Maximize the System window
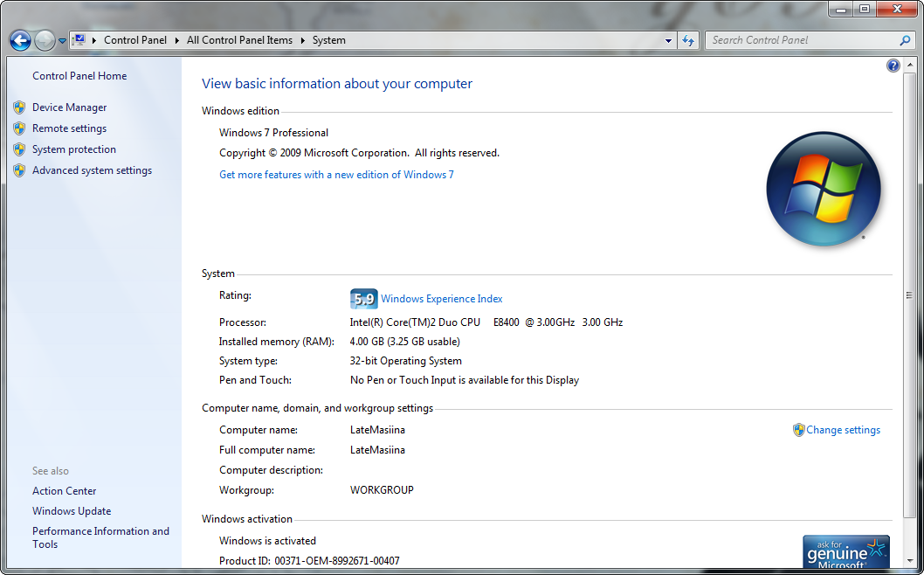 point(865,9)
